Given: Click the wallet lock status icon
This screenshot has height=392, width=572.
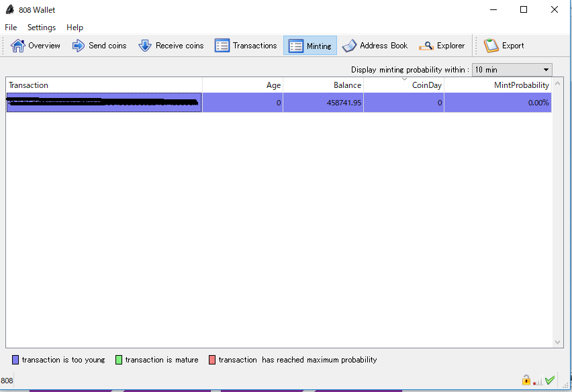Looking at the screenshot, I should coord(526,380).
